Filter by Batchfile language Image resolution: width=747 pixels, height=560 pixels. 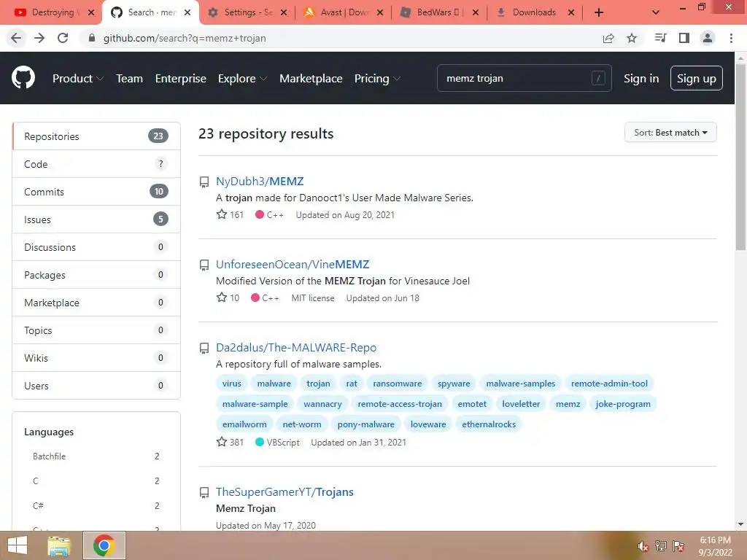[x=96, y=456]
